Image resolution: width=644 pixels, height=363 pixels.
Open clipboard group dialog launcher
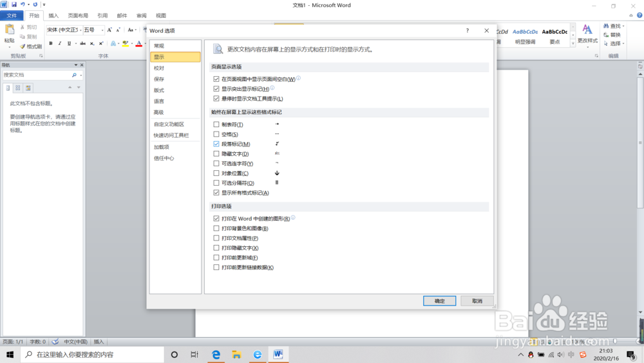click(x=41, y=56)
